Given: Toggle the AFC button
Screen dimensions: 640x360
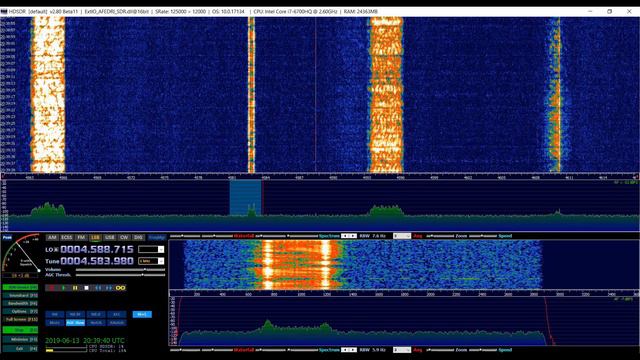Looking at the screenshot, I should (116, 314).
